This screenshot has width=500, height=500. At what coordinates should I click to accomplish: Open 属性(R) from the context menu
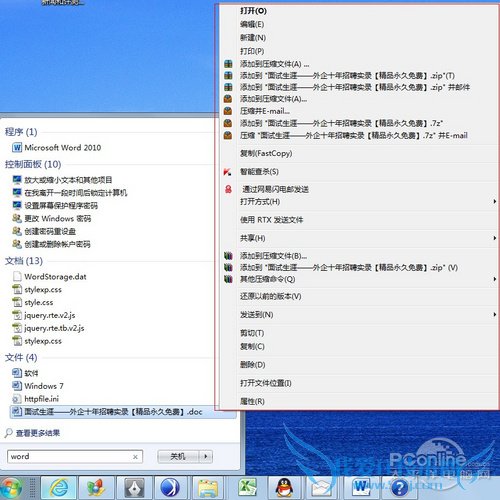[x=252, y=401]
